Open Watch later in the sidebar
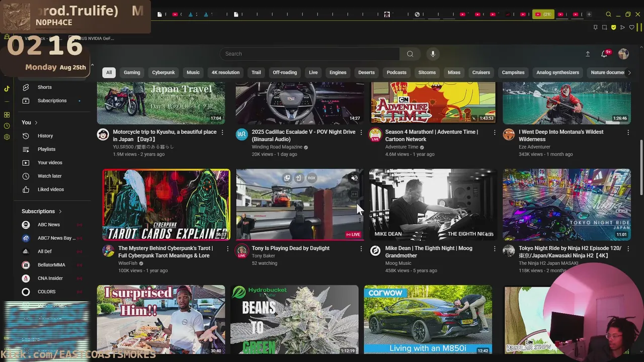The image size is (644, 362). coord(52,176)
